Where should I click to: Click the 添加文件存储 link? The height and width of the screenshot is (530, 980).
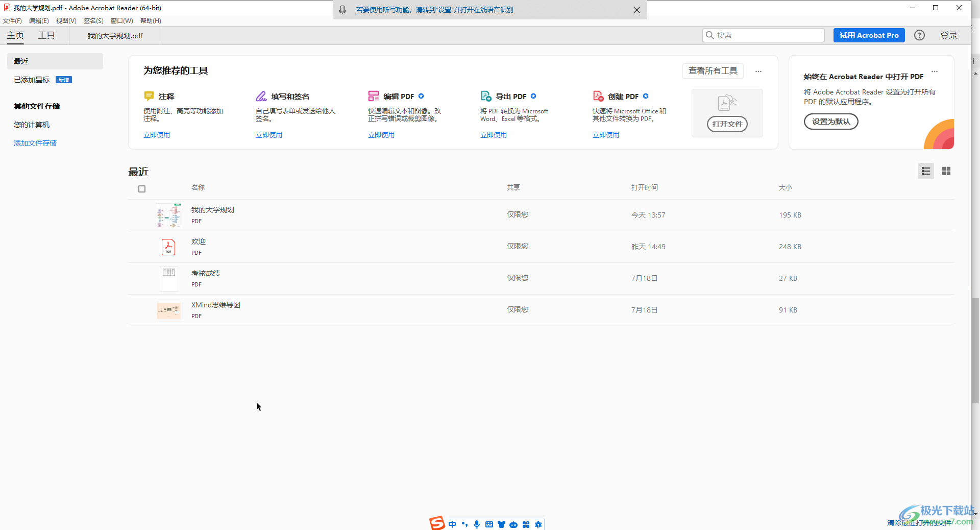click(x=35, y=143)
